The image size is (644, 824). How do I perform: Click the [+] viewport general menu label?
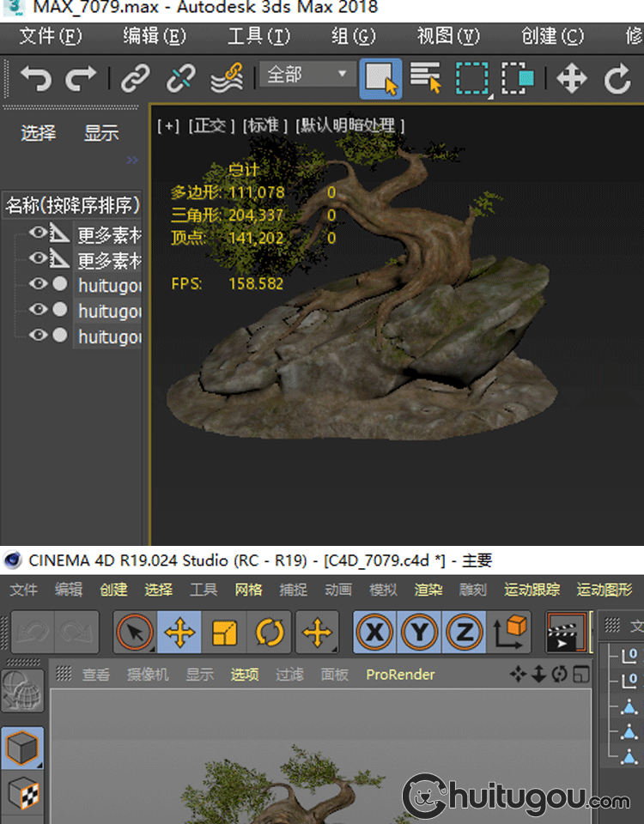click(168, 126)
